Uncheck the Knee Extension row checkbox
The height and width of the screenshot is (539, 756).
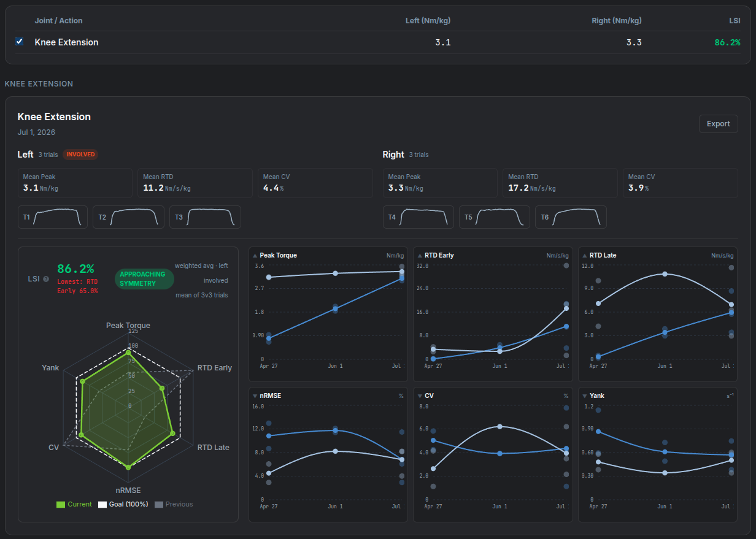(x=20, y=42)
